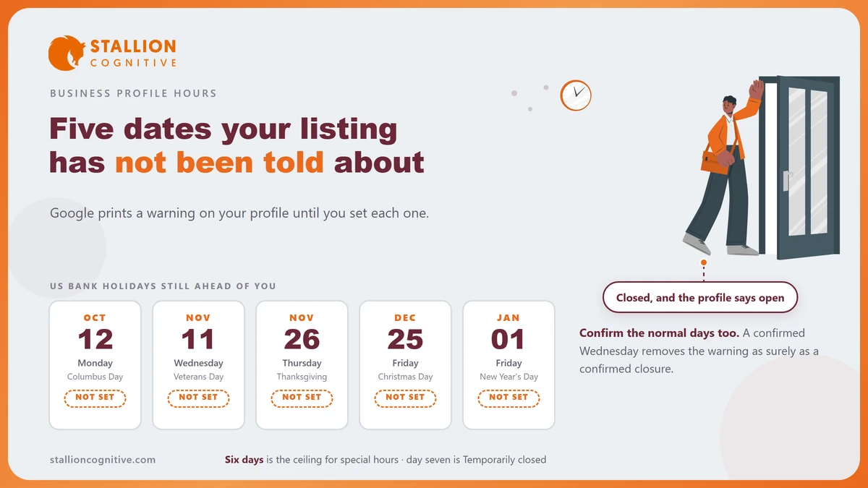Click the NOT SET badge under Columbus Day
Screen dimensions: 868x488
point(95,398)
